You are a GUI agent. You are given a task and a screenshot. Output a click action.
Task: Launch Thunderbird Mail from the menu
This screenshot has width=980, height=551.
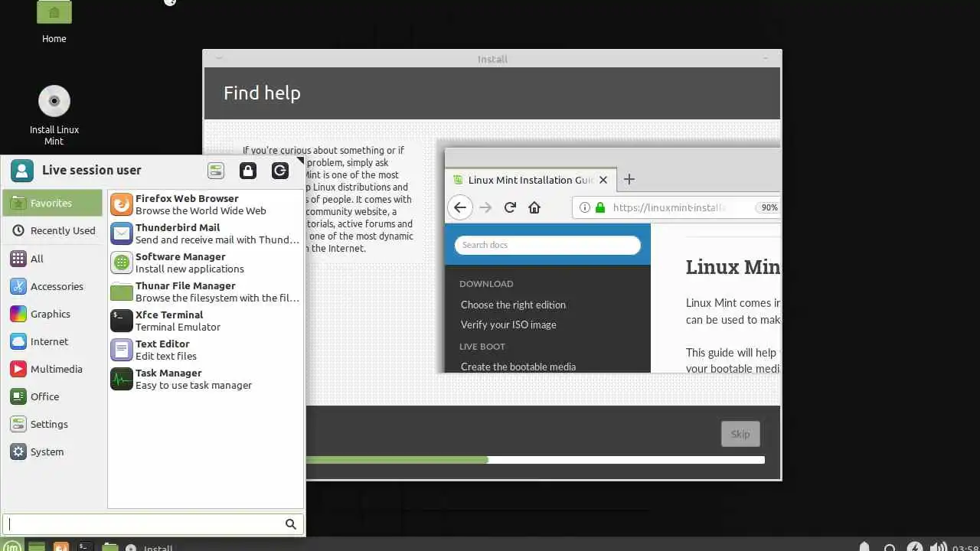pyautogui.click(x=205, y=233)
